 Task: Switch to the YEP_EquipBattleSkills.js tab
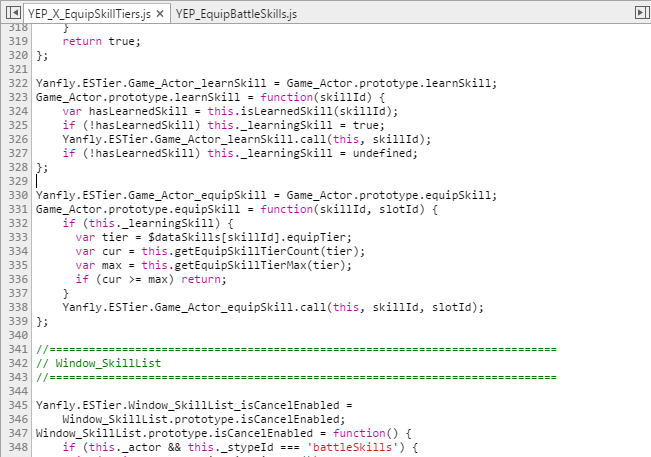click(236, 14)
